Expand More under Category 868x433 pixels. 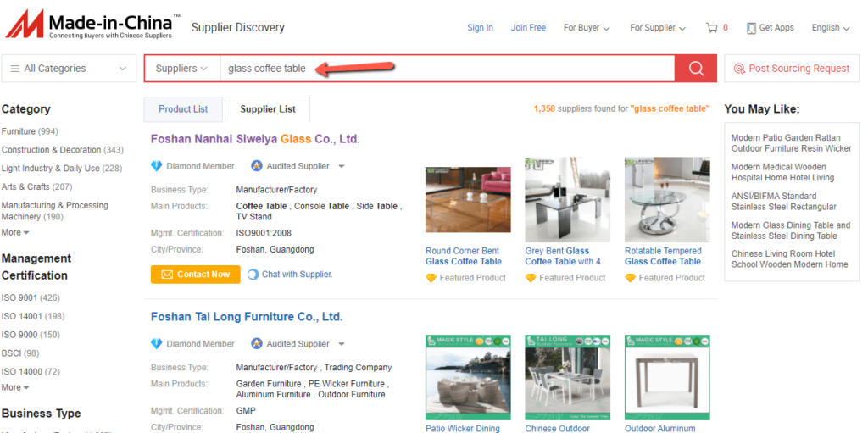coord(15,232)
